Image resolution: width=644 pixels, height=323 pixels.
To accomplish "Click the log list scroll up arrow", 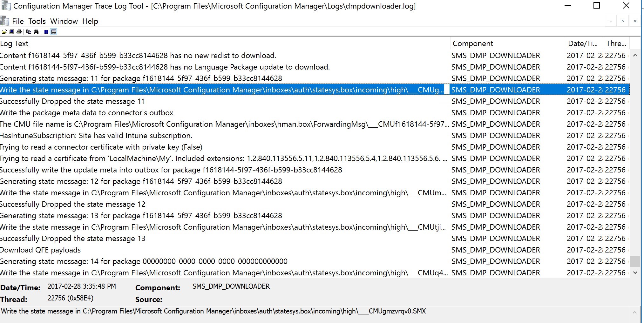I will pos(635,55).
